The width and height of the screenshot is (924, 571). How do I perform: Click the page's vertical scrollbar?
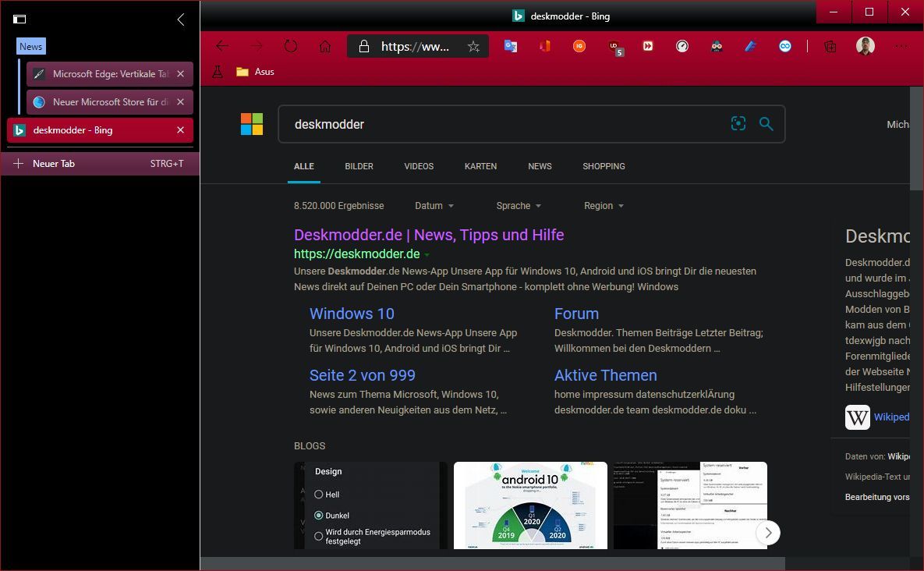click(916, 139)
